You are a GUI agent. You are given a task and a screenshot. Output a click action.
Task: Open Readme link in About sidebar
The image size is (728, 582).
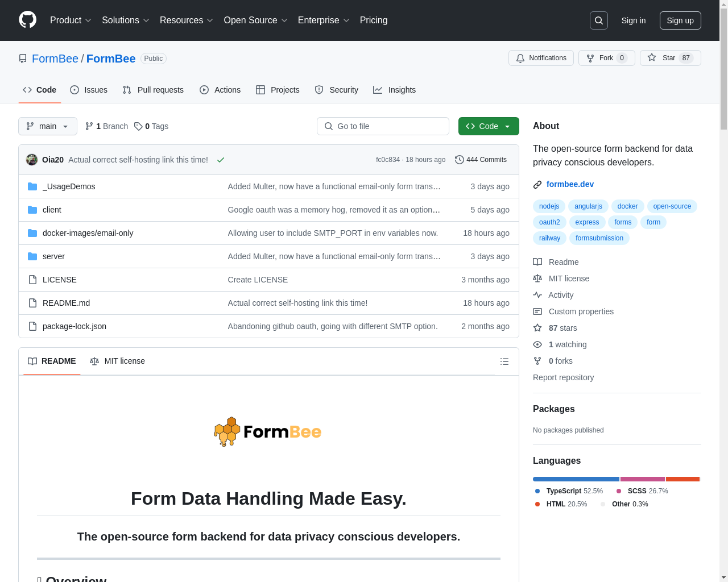pos(556,262)
